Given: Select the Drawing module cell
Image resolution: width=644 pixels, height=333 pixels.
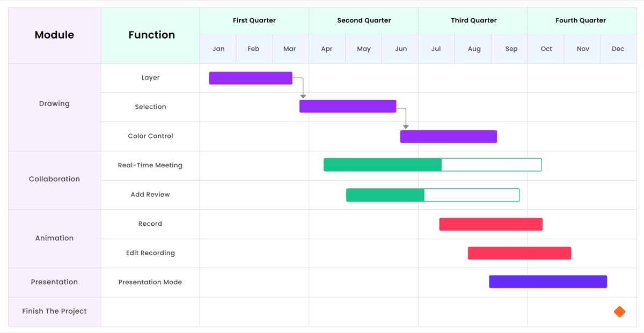Looking at the screenshot, I should coord(54,104).
